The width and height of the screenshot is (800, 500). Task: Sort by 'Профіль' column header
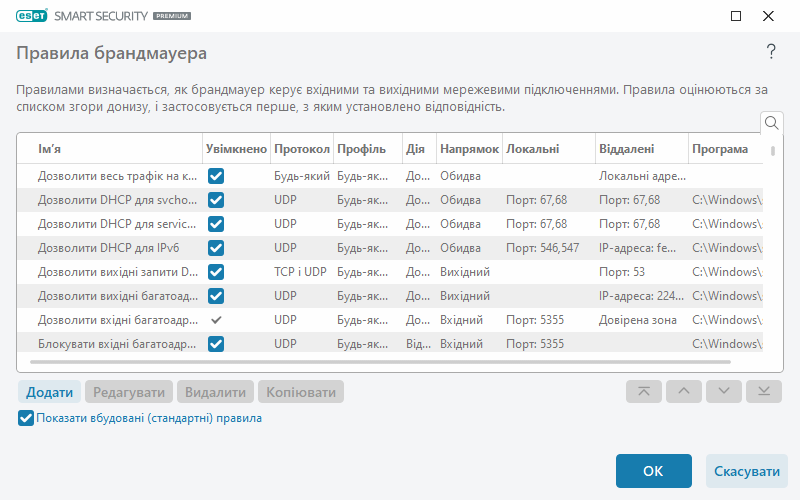[x=368, y=149]
